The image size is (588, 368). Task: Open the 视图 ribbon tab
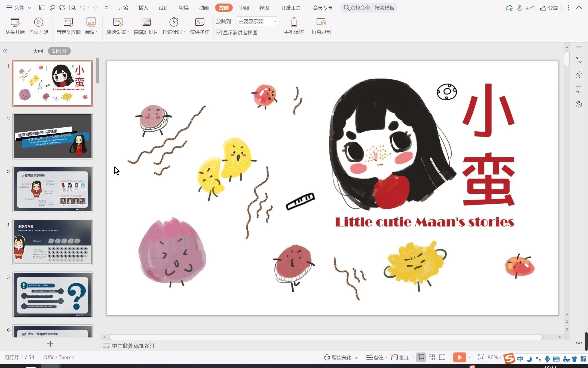(264, 8)
